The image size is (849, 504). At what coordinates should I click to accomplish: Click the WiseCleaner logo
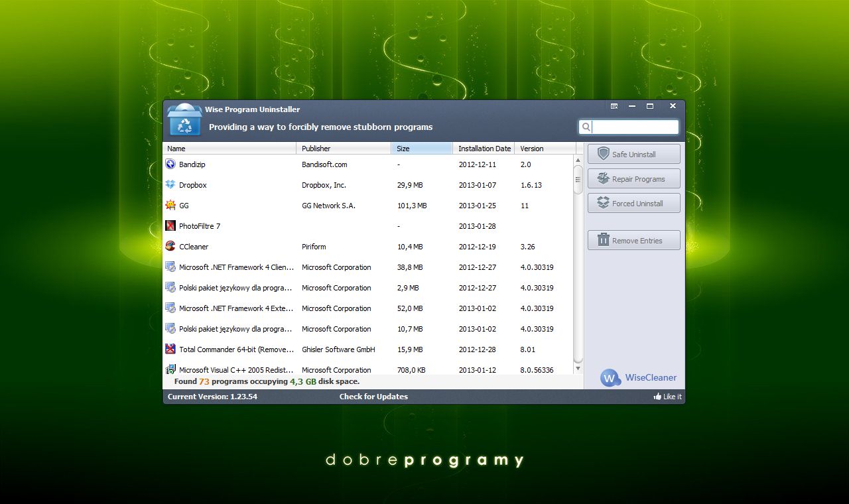[x=610, y=378]
